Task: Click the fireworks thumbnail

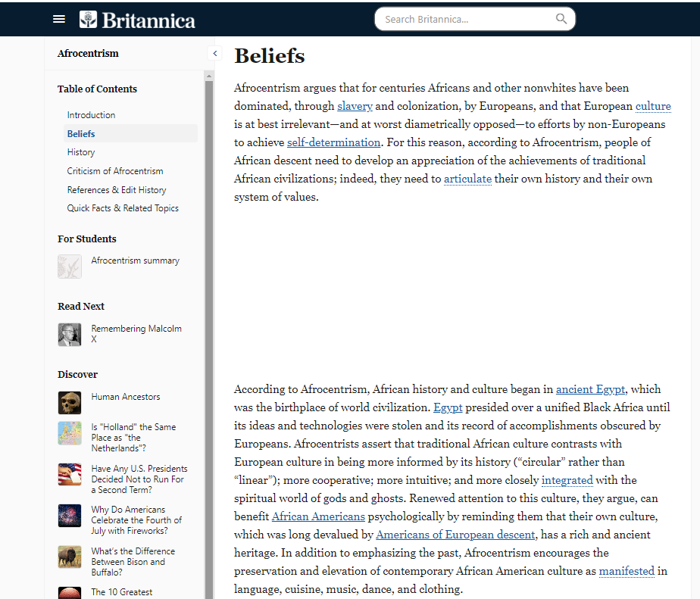Action: pyautogui.click(x=70, y=516)
